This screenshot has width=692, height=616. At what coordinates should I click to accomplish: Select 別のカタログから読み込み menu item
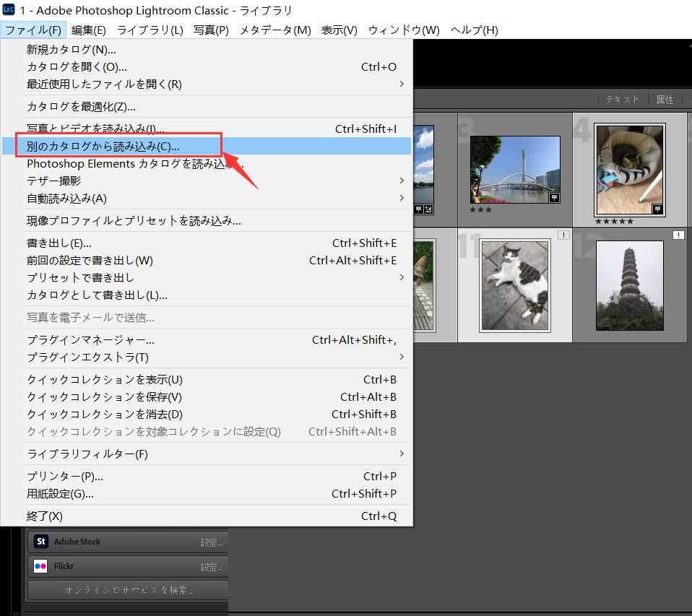103,146
